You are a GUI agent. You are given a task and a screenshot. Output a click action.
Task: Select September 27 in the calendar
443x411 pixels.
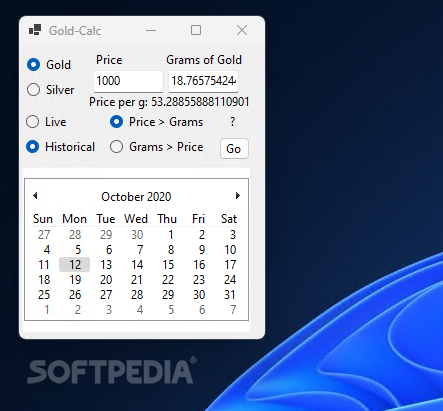click(x=44, y=235)
